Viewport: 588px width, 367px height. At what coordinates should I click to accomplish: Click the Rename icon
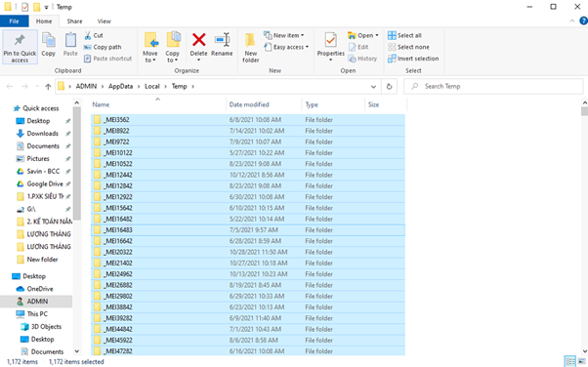(x=222, y=40)
